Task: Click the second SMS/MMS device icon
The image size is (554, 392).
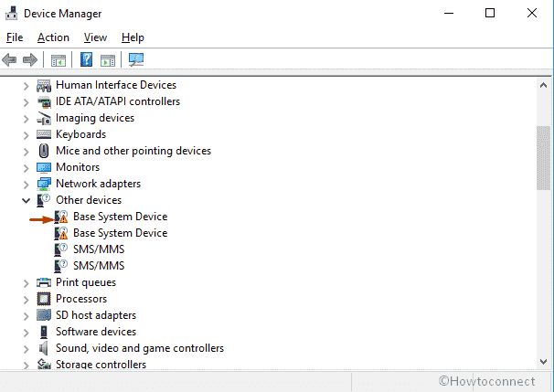Action: 60,266
